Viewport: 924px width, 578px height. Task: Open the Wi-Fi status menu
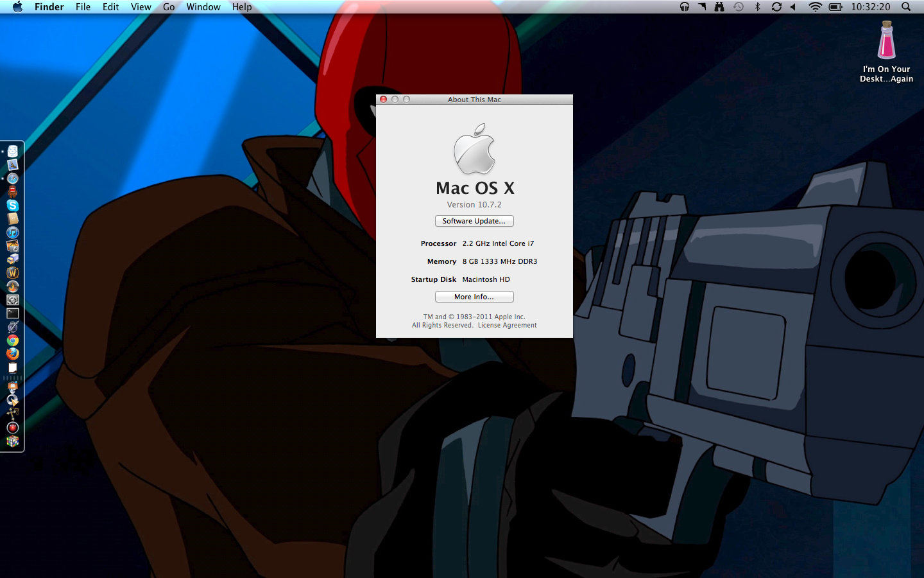coord(815,7)
